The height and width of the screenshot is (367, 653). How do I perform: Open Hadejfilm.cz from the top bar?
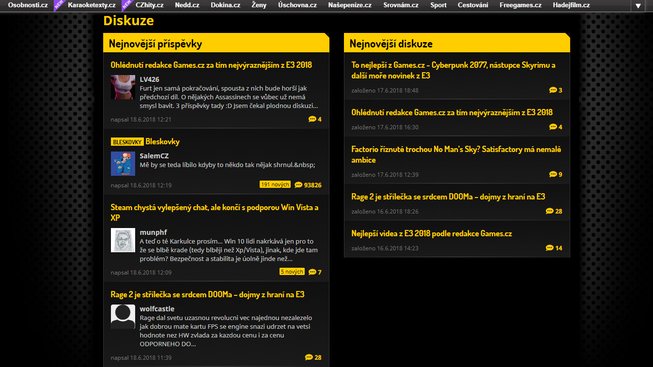[x=571, y=5]
